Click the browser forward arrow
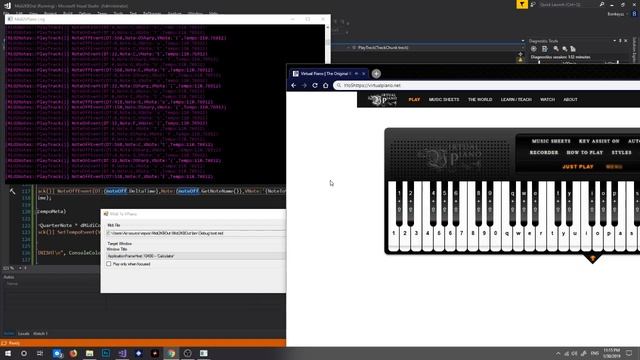 click(x=304, y=85)
